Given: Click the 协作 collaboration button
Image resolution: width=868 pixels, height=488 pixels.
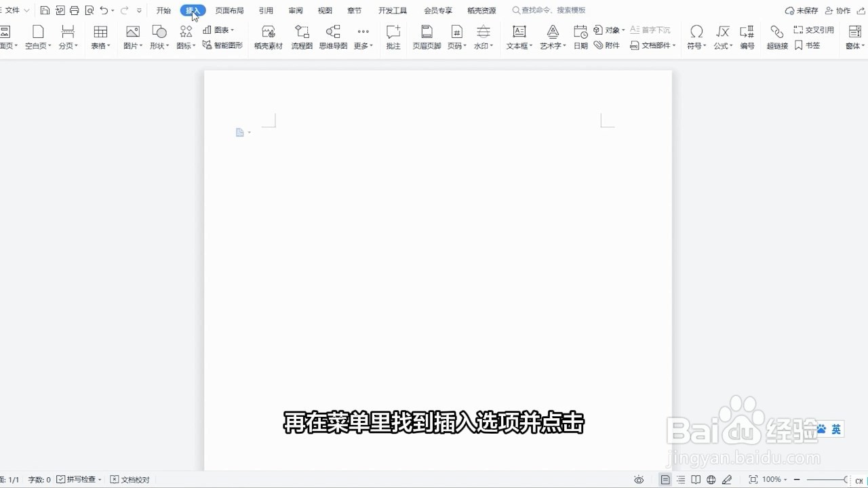Looking at the screenshot, I should pos(837,10).
